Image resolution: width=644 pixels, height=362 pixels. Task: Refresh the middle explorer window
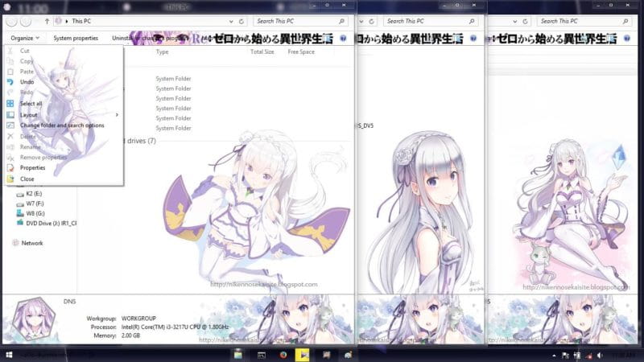point(372,22)
